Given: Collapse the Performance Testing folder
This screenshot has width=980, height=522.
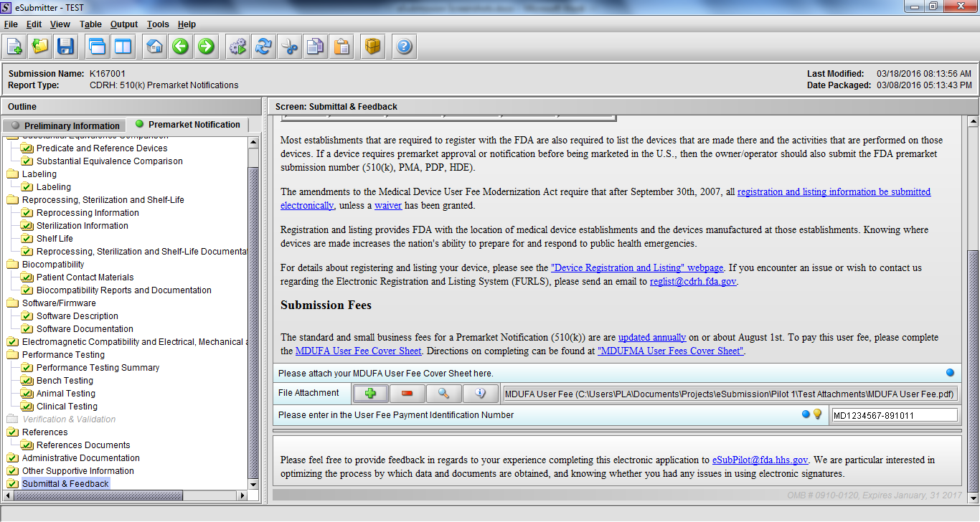Looking at the screenshot, I should tap(13, 355).
